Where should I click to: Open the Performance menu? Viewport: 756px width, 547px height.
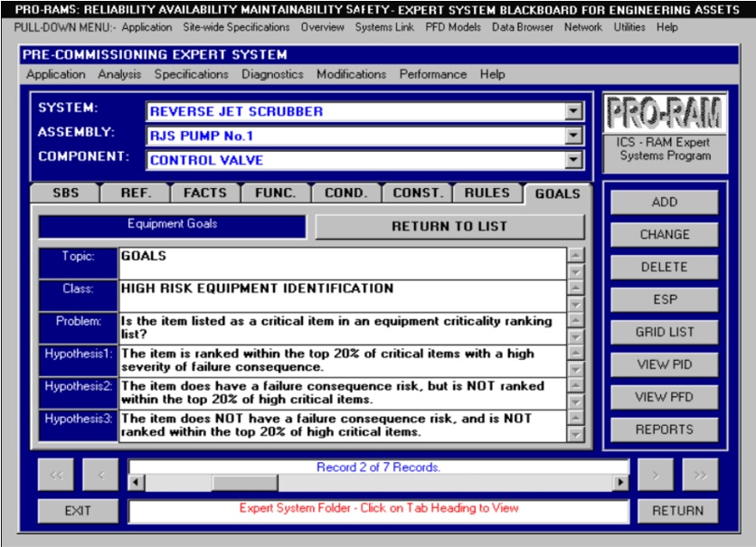433,74
